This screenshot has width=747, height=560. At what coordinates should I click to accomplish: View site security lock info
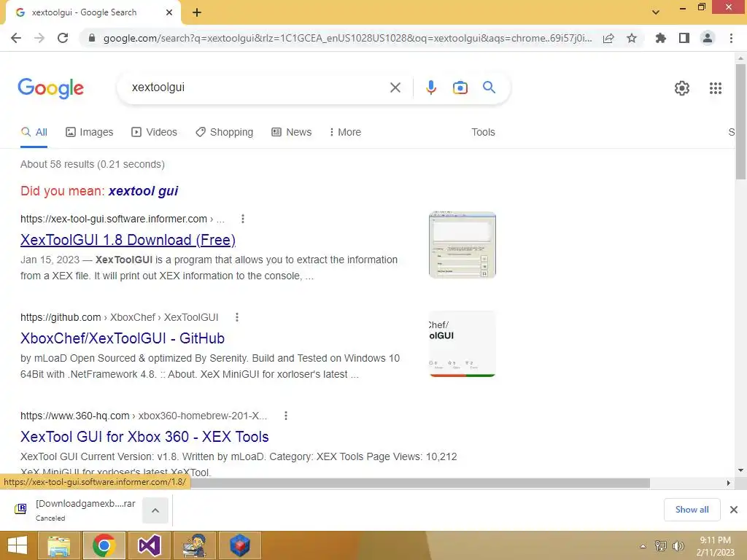(92, 38)
